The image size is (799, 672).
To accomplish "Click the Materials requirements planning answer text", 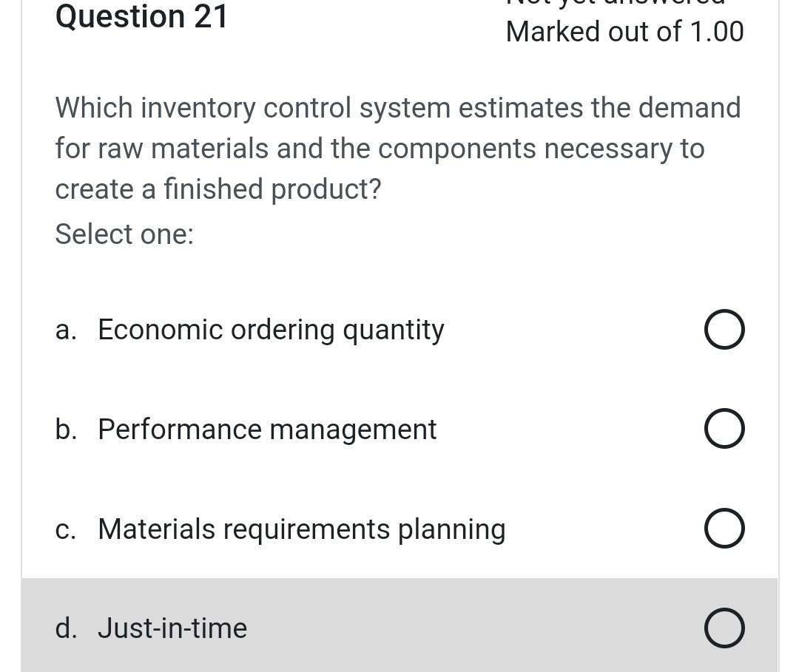I will (x=301, y=528).
